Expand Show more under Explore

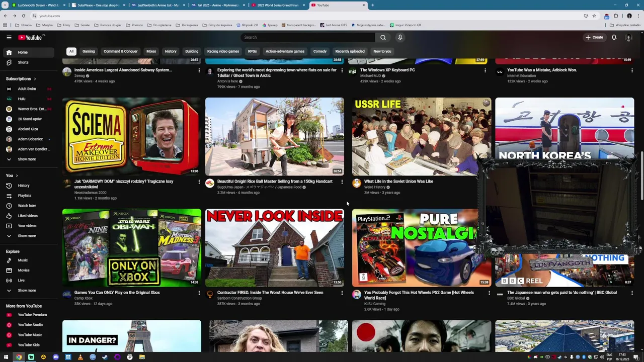pos(29,291)
